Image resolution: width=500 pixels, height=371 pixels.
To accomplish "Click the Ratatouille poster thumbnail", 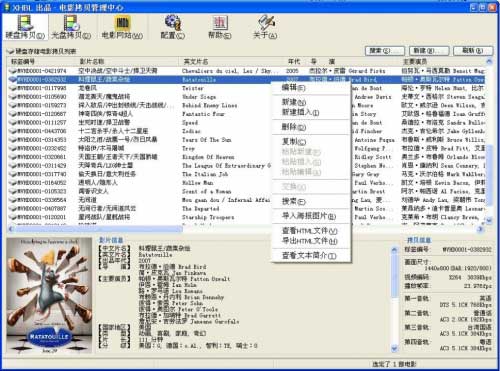I will [x=49, y=295].
